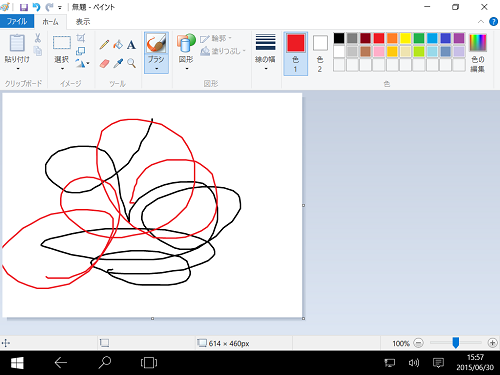
Task: Select the Text tool
Action: (x=131, y=44)
